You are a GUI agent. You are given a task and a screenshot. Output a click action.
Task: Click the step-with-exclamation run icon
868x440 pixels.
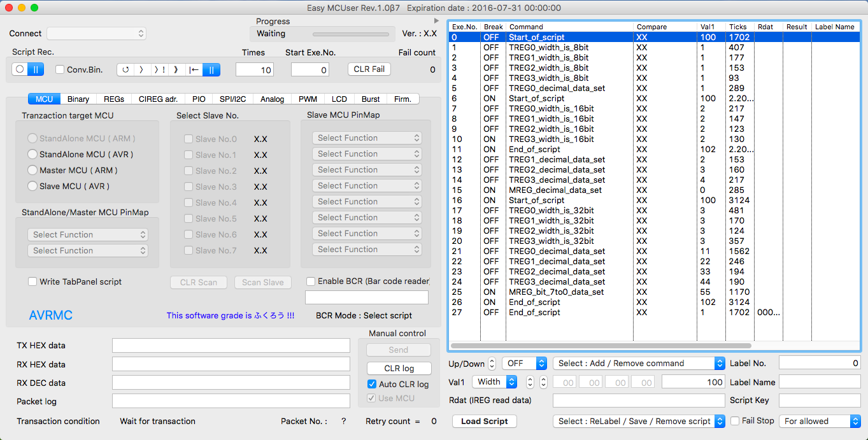coord(159,69)
